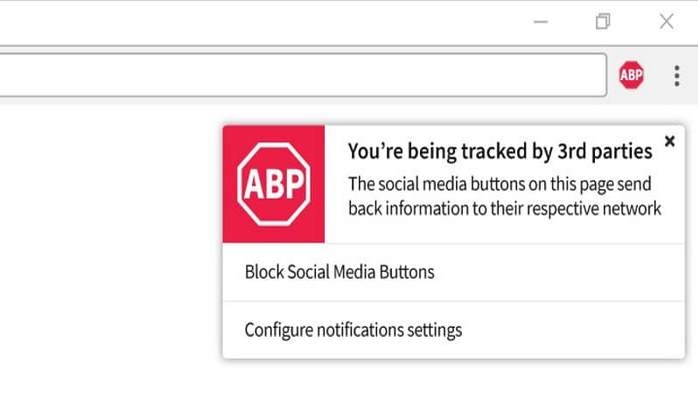The width and height of the screenshot is (698, 400).
Task: Open Chrome's three-dot menu
Action: point(676,74)
